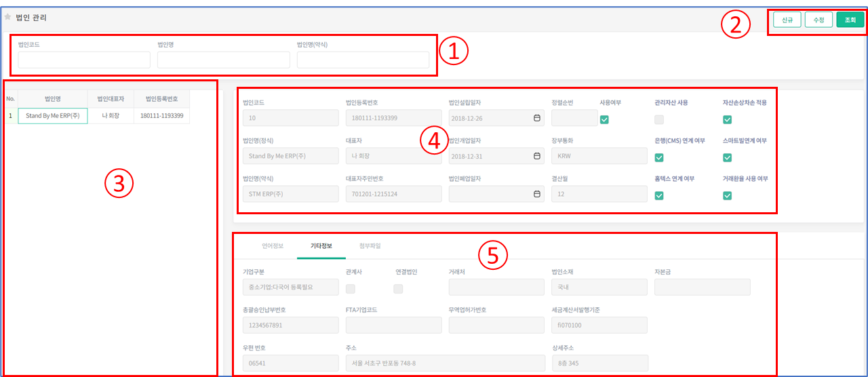Uncheck 은행(CMS) 연계 여부 checkbox
Screen dimensions: 868x377
click(x=659, y=158)
